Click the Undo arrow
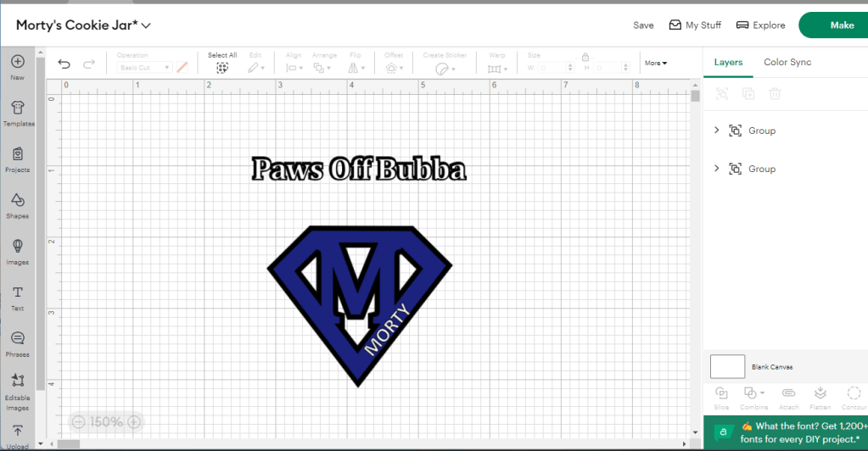This screenshot has width=868, height=451. point(64,64)
